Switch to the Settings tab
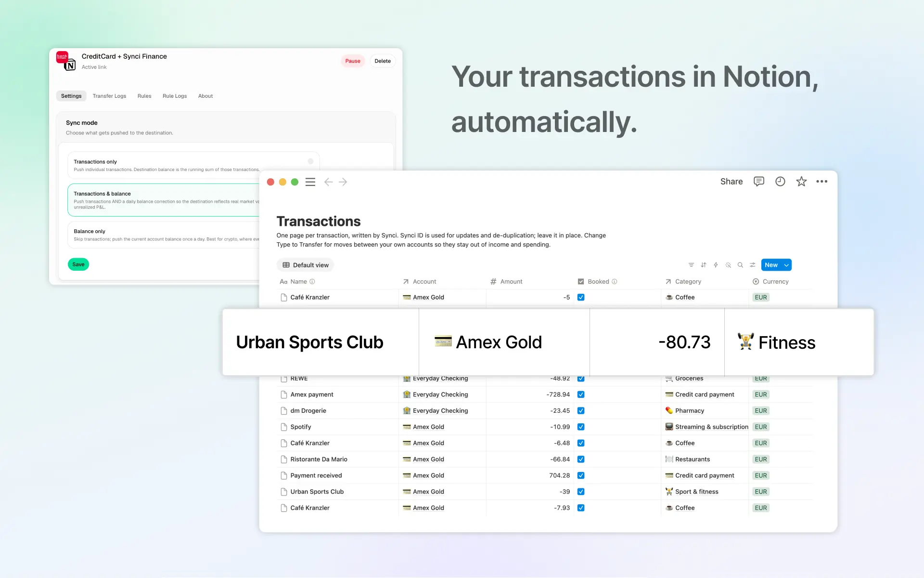924x578 pixels. (71, 96)
